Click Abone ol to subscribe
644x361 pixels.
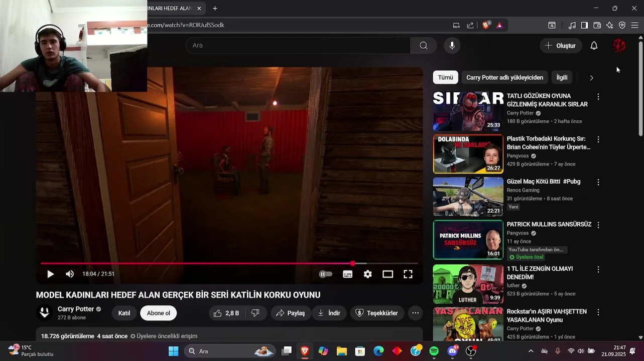(x=158, y=313)
